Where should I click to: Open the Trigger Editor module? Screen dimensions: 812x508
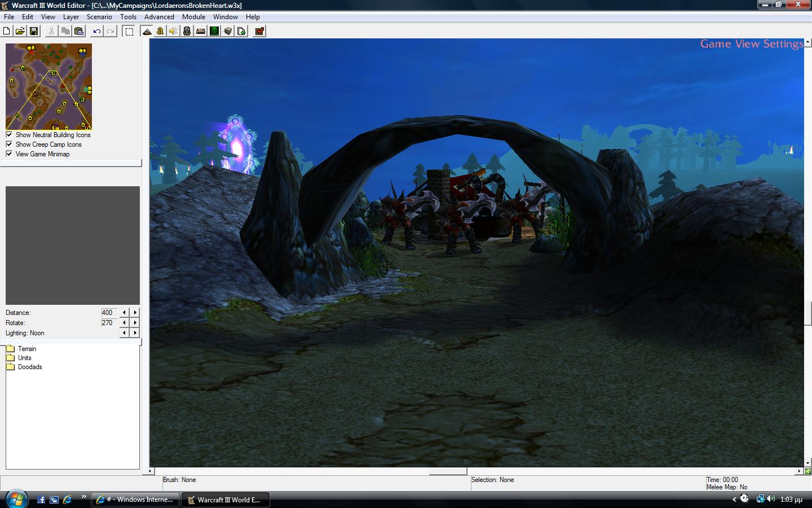coord(160,31)
